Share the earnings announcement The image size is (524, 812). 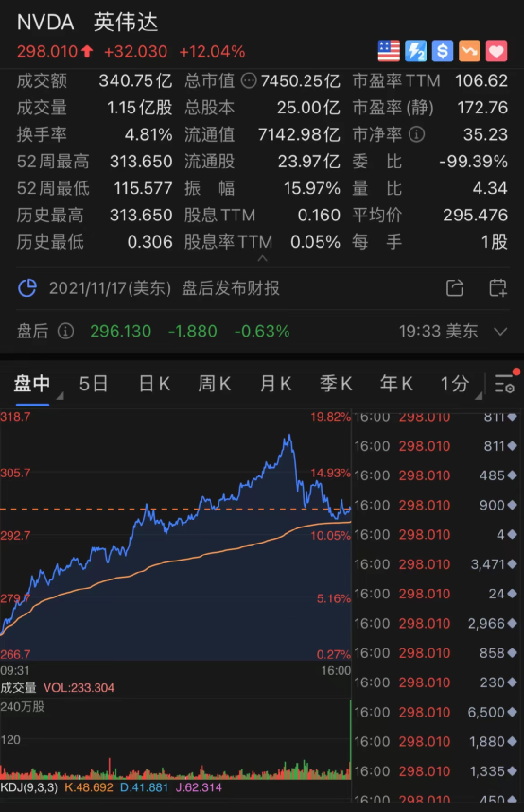coord(455,288)
